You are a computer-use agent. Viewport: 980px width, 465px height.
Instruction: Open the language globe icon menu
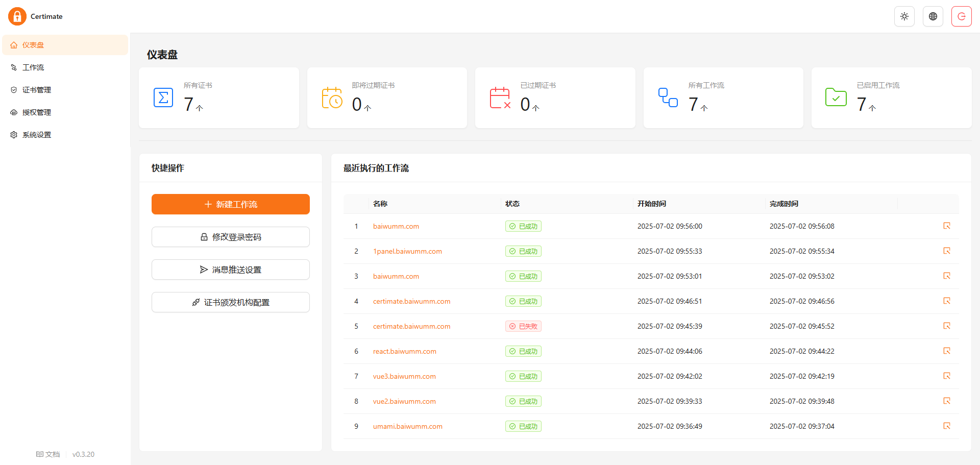[x=933, y=16]
